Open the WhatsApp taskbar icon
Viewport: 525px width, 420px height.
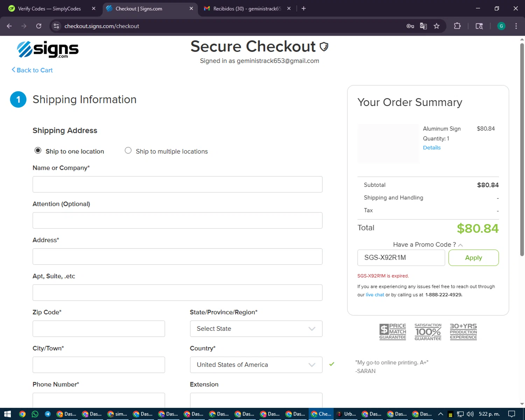click(35, 414)
